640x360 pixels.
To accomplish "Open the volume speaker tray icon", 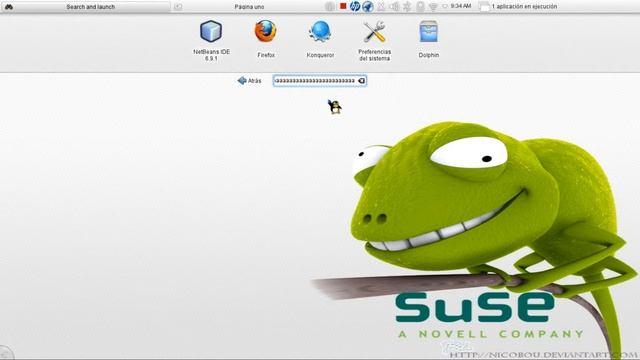I will 394,7.
